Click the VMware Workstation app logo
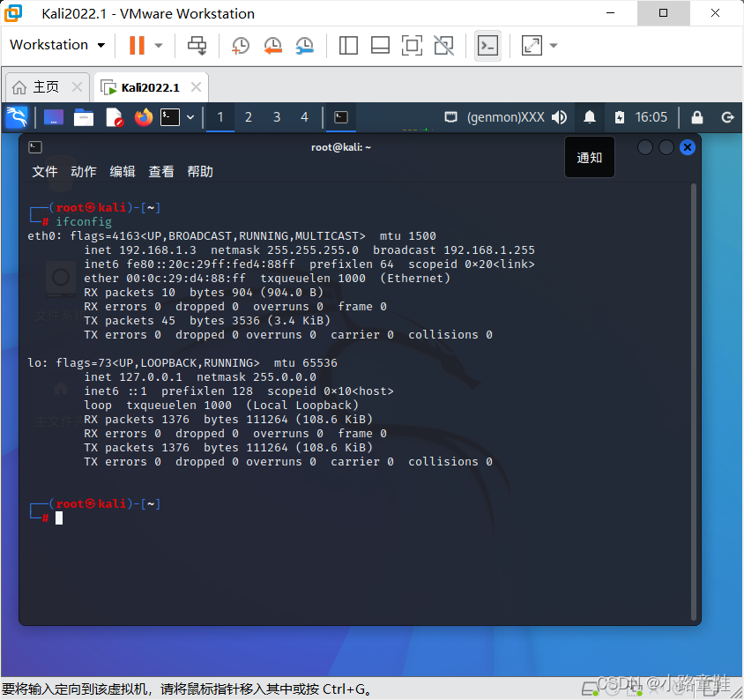 [13, 13]
